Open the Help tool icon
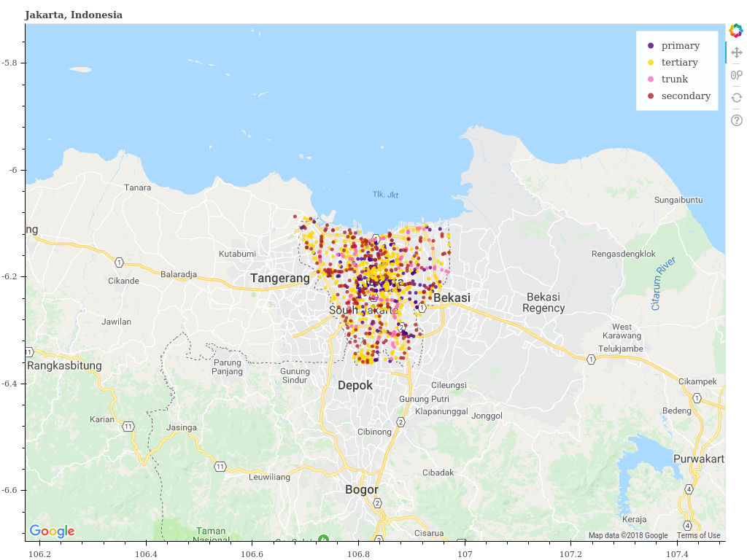The height and width of the screenshot is (560, 747). tap(736, 120)
